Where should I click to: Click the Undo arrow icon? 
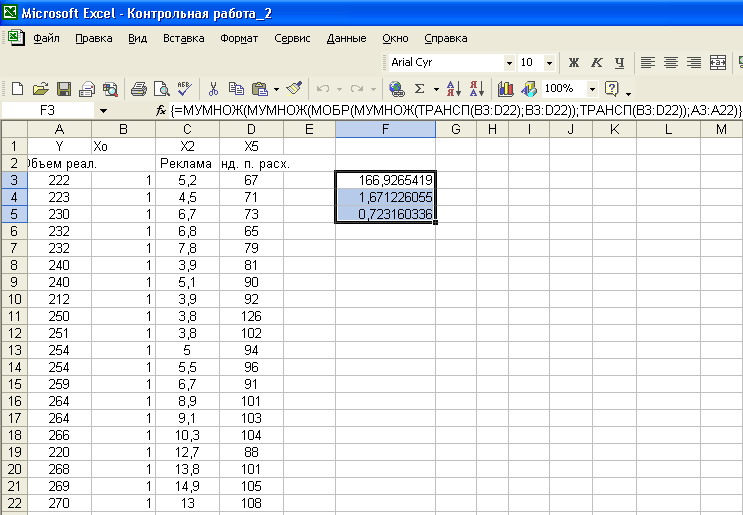pyautogui.click(x=323, y=89)
